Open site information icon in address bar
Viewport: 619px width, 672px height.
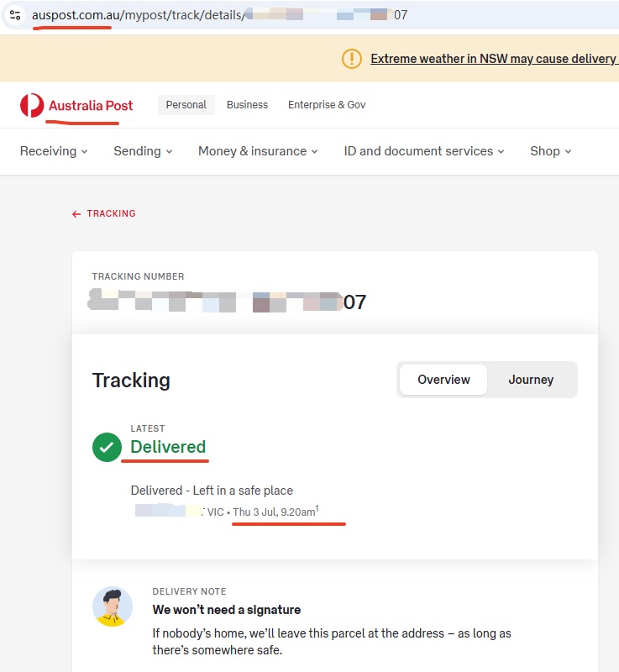point(15,15)
